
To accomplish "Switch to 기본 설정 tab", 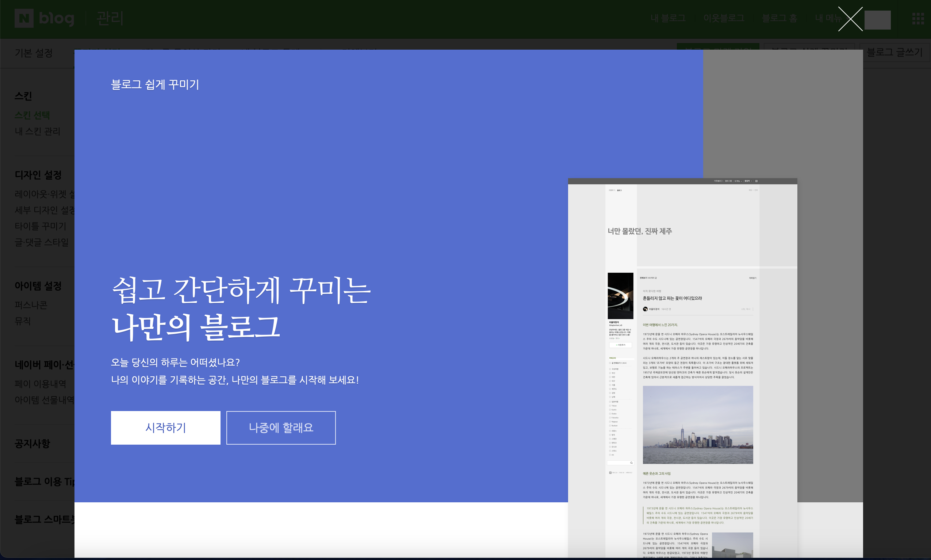I will click(34, 53).
